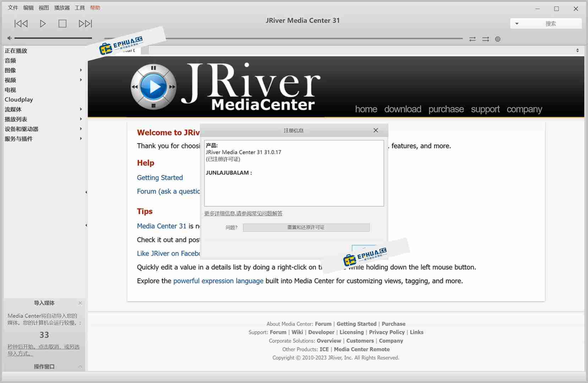Seek along the playback position bar
The width and height of the screenshot is (588, 383).
click(x=283, y=38)
